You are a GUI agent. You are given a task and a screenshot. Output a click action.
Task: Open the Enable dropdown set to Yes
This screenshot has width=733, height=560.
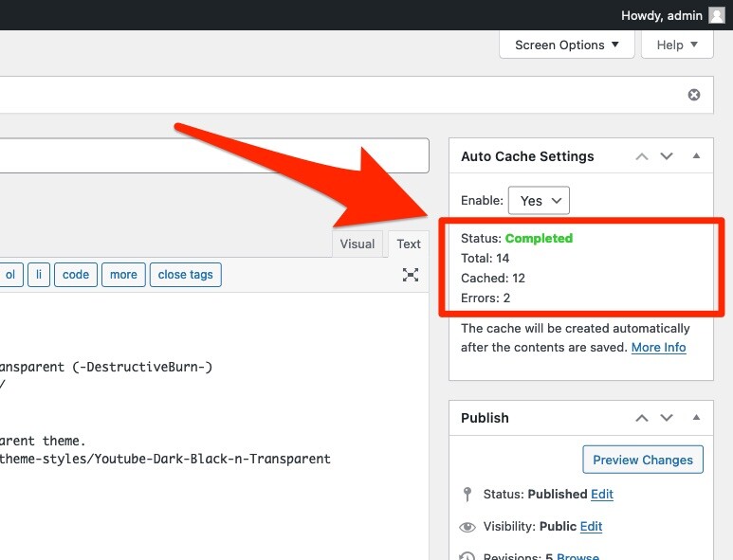[539, 201]
